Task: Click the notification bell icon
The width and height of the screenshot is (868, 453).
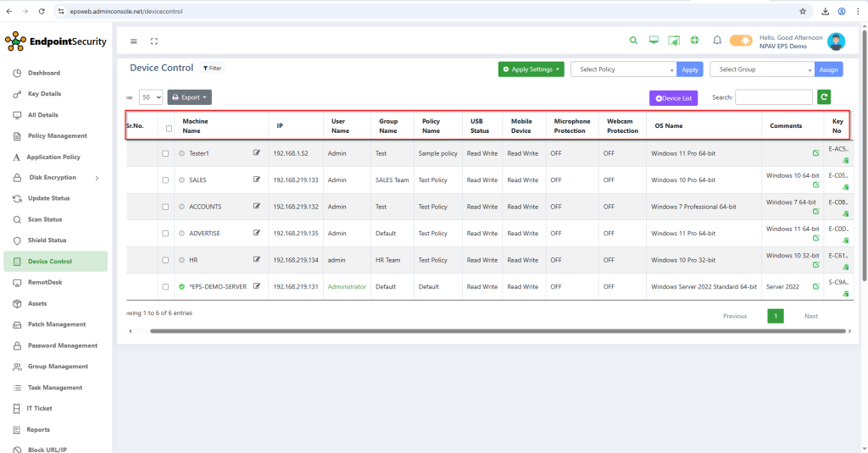Action: click(717, 41)
